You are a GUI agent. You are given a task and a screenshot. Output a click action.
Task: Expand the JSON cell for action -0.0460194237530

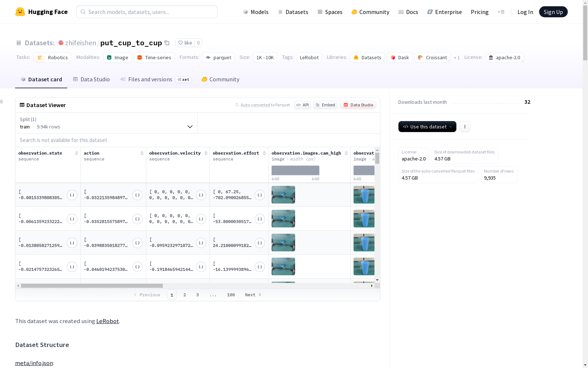pyautogui.click(x=137, y=267)
